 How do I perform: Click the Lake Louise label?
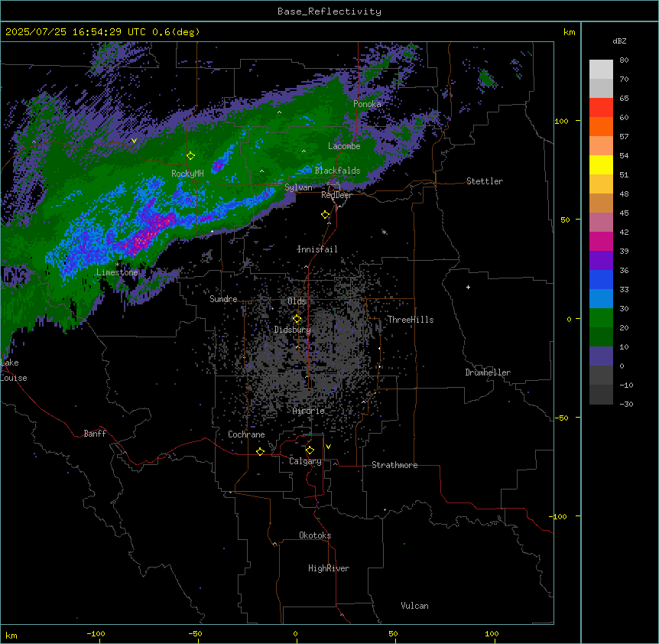tap(14, 370)
